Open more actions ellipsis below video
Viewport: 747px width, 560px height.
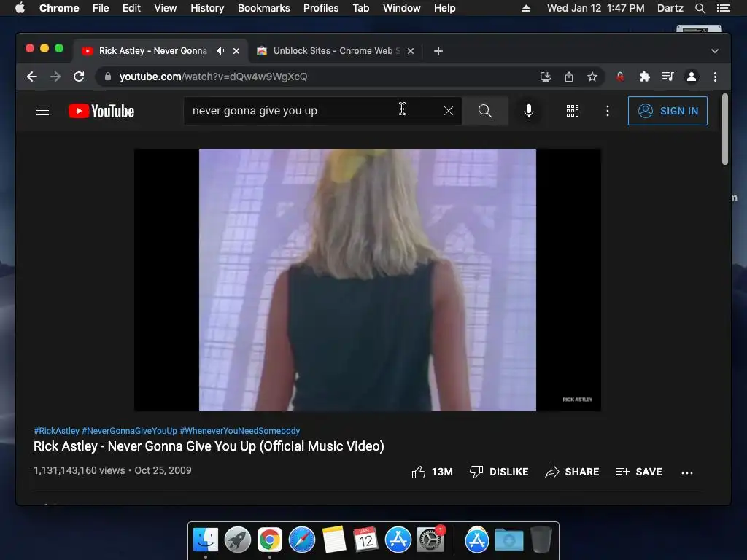point(687,472)
